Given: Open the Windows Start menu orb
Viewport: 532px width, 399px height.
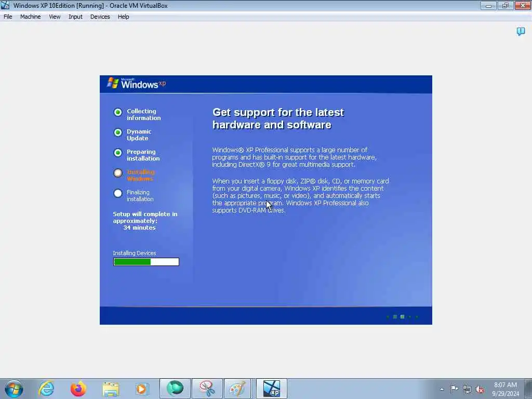Looking at the screenshot, I should click(14, 389).
